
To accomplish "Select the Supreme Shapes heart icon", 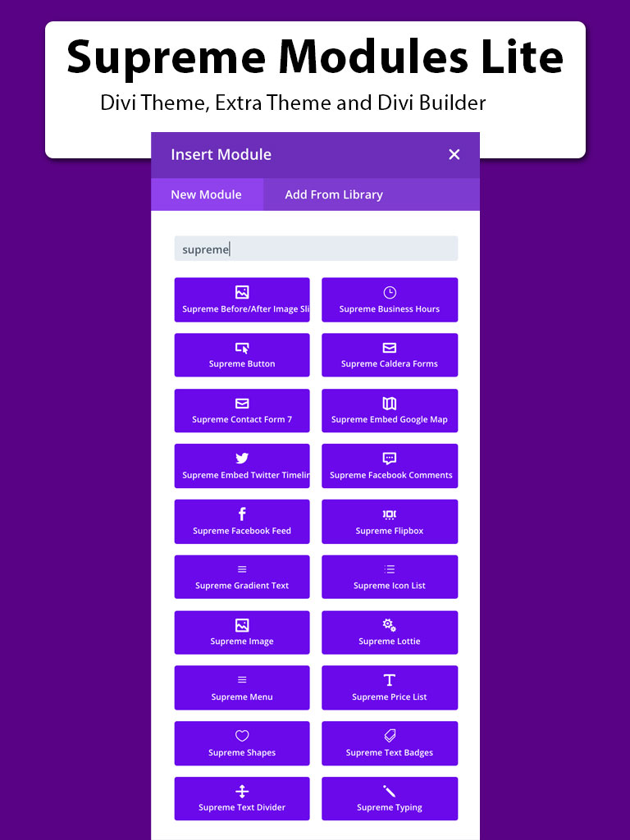I will [242, 736].
